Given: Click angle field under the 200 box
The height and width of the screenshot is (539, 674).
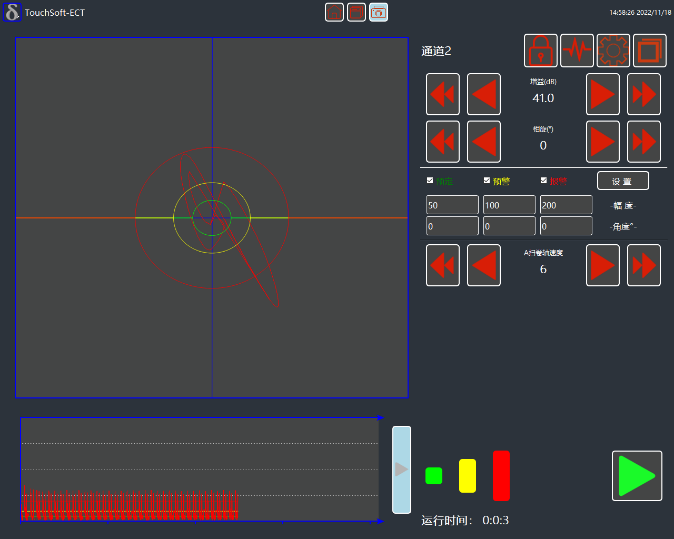Looking at the screenshot, I should (x=566, y=226).
